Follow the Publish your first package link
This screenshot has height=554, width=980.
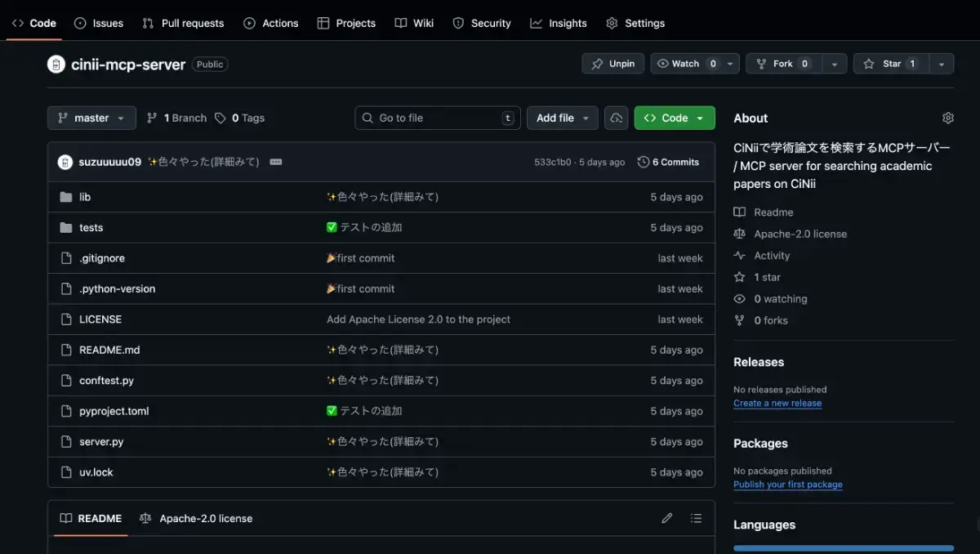[787, 484]
